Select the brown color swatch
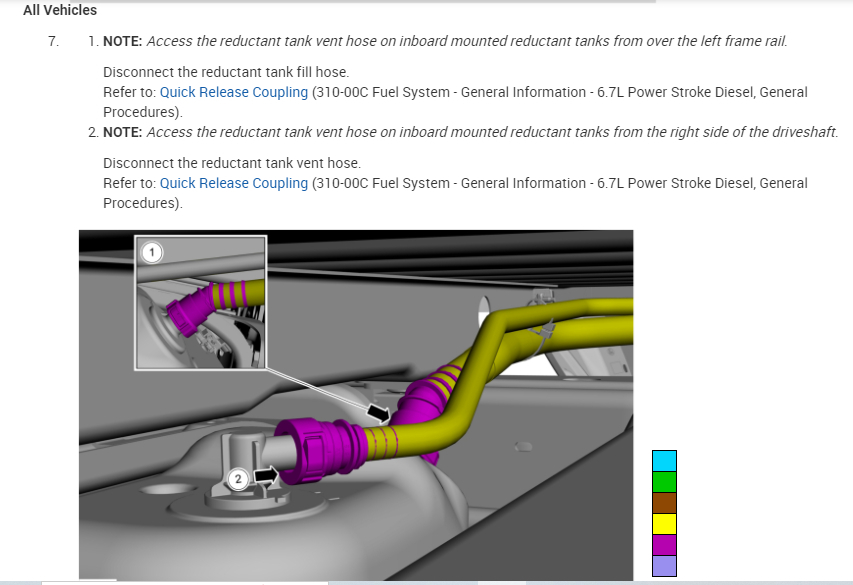 pos(664,503)
